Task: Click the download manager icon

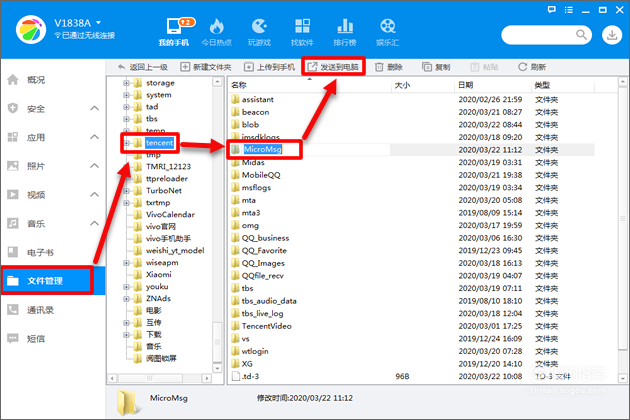Action: click(x=612, y=35)
